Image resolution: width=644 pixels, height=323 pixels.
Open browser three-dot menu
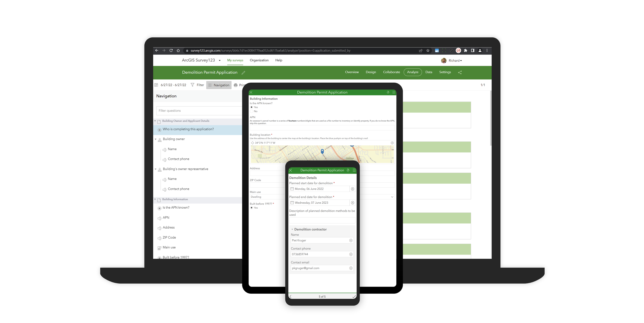(x=487, y=50)
